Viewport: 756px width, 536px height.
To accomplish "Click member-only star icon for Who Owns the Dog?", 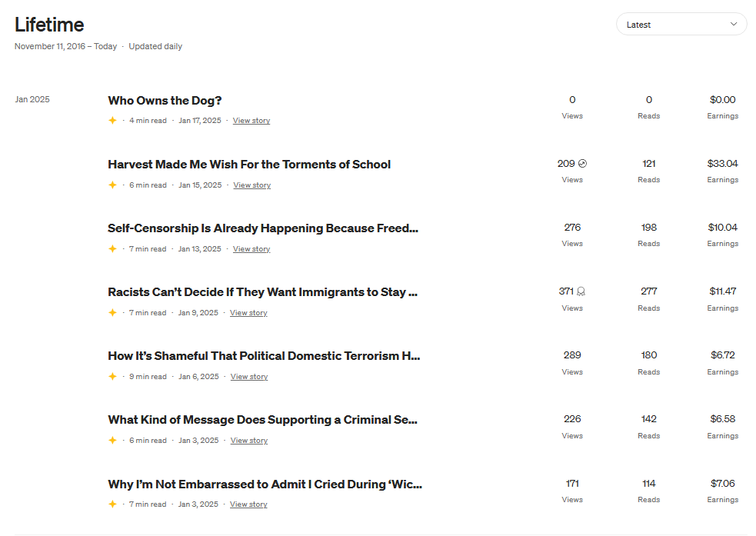I will point(112,121).
